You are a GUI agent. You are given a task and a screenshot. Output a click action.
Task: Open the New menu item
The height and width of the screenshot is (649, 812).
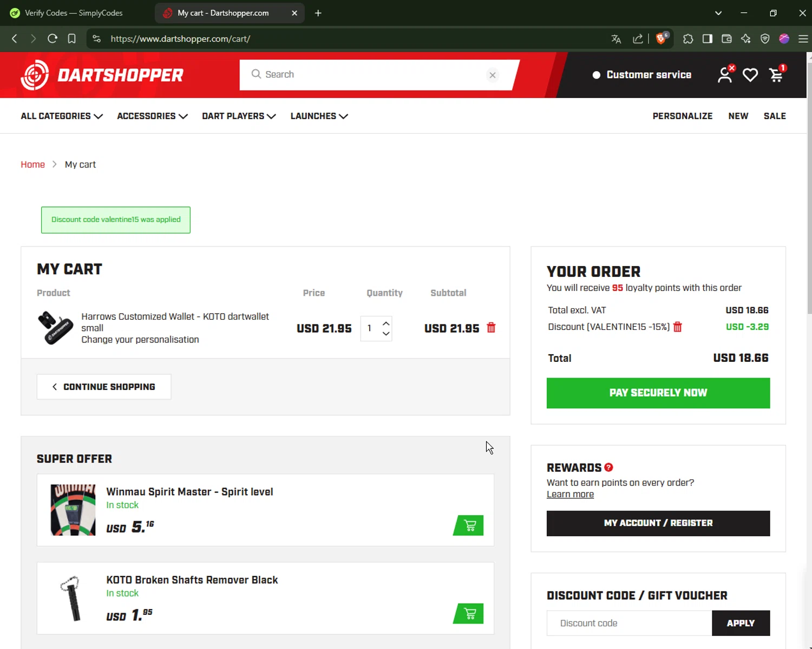pos(738,116)
